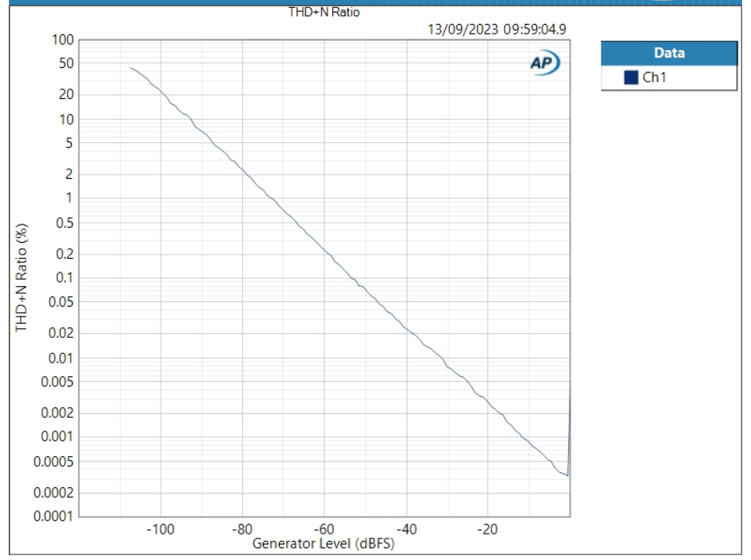Image resolution: width=751 pixels, height=560 pixels.
Task: Click the 0.05 y-axis tick label
Action: pos(61,302)
